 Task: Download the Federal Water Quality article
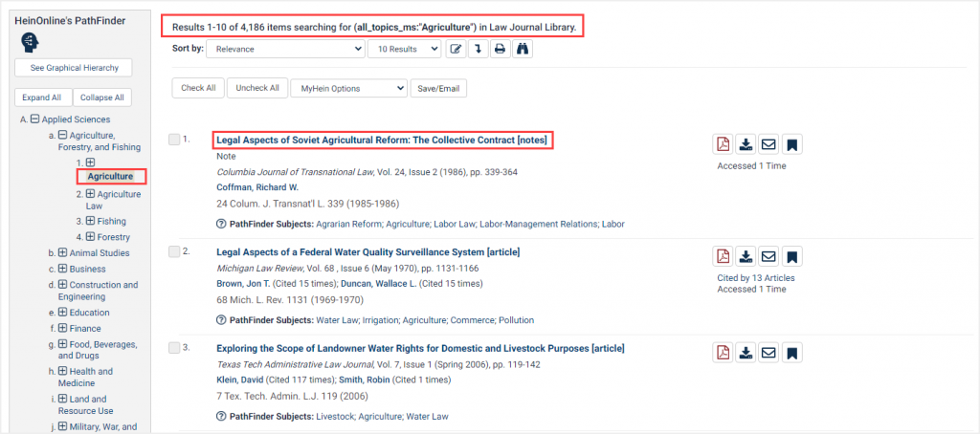[745, 256]
